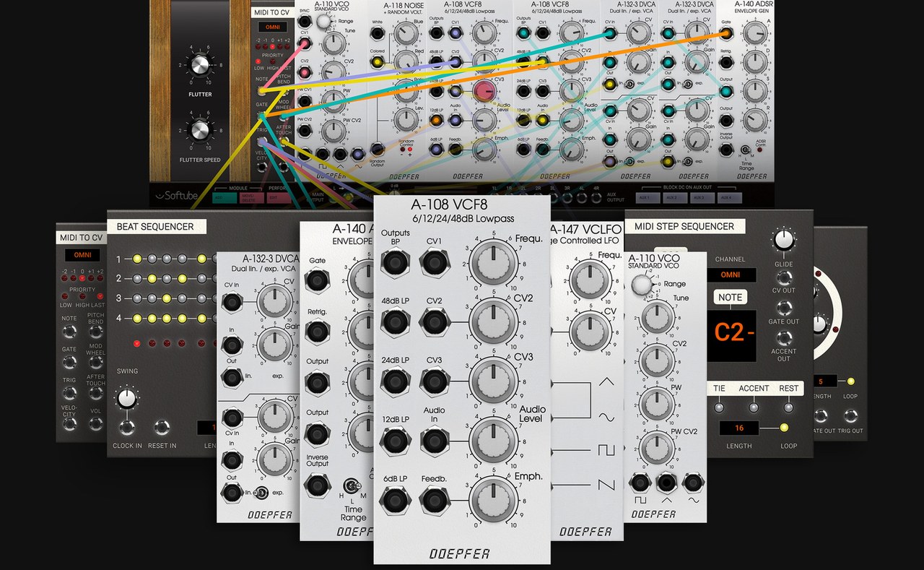Toggle the TIE button on MIDI Step Sequencer

(719, 407)
